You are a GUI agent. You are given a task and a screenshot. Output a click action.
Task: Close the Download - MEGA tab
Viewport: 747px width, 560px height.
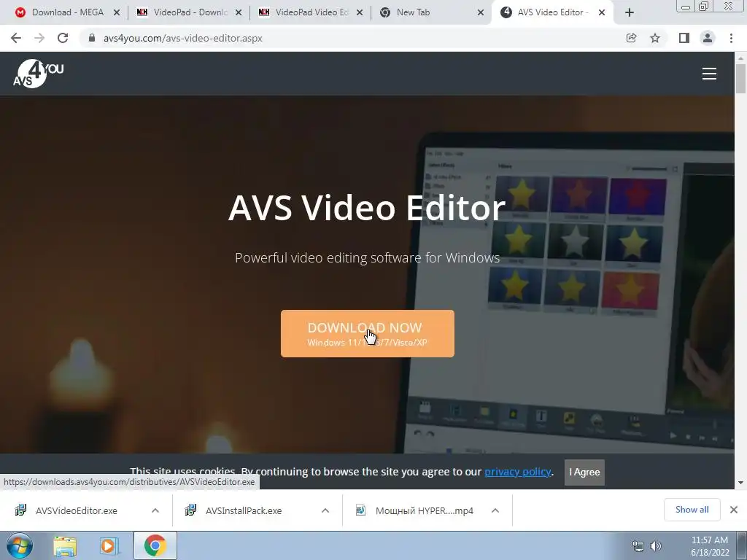tap(117, 13)
